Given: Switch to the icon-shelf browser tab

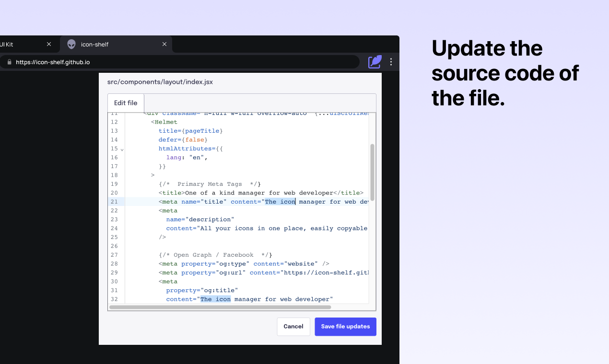Looking at the screenshot, I should click(x=116, y=44).
